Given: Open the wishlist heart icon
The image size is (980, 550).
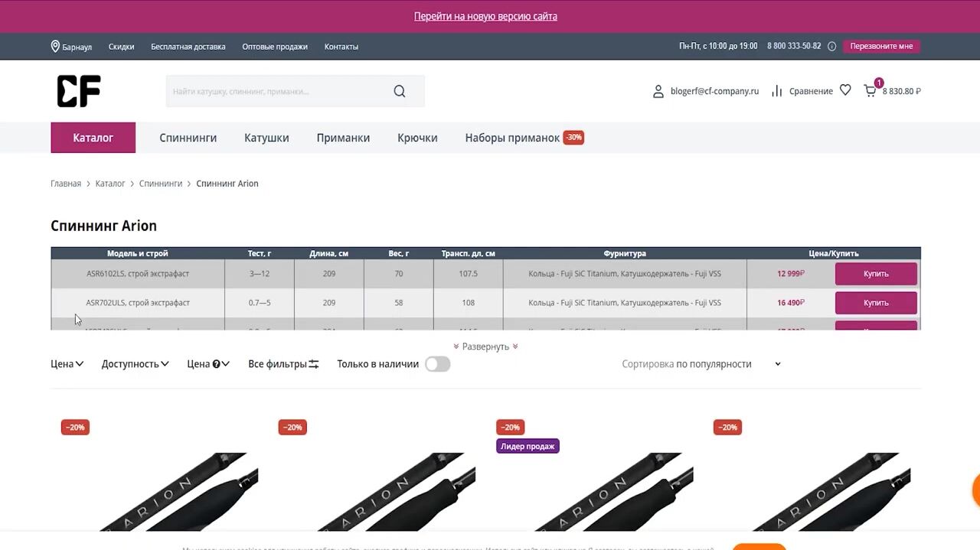Looking at the screenshot, I should click(845, 90).
